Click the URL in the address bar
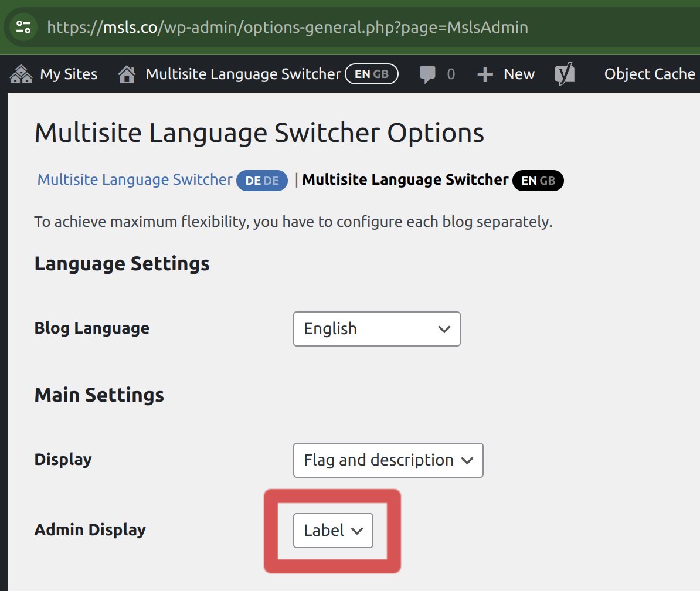Image resolution: width=700 pixels, height=591 pixels. tap(287, 28)
